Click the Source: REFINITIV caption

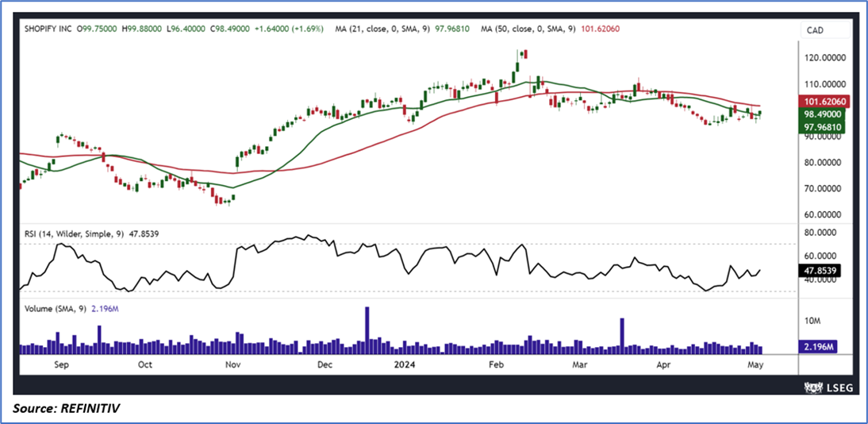67,408
